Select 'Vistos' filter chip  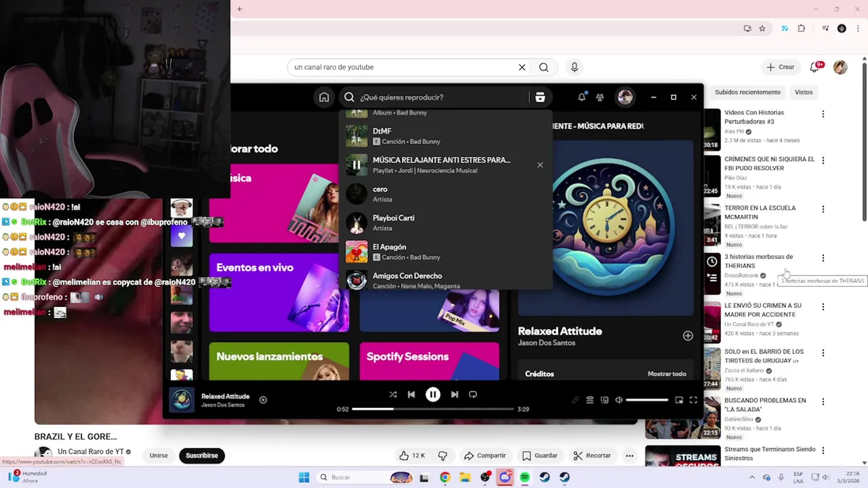804,92
